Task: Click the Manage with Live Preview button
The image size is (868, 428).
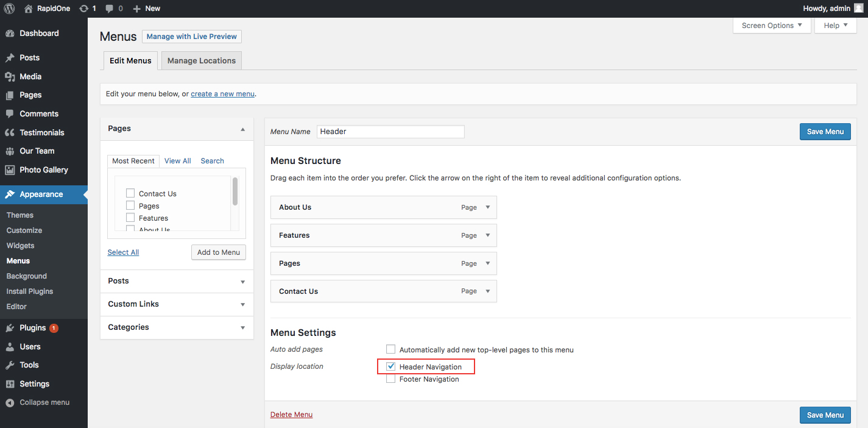Action: click(192, 37)
